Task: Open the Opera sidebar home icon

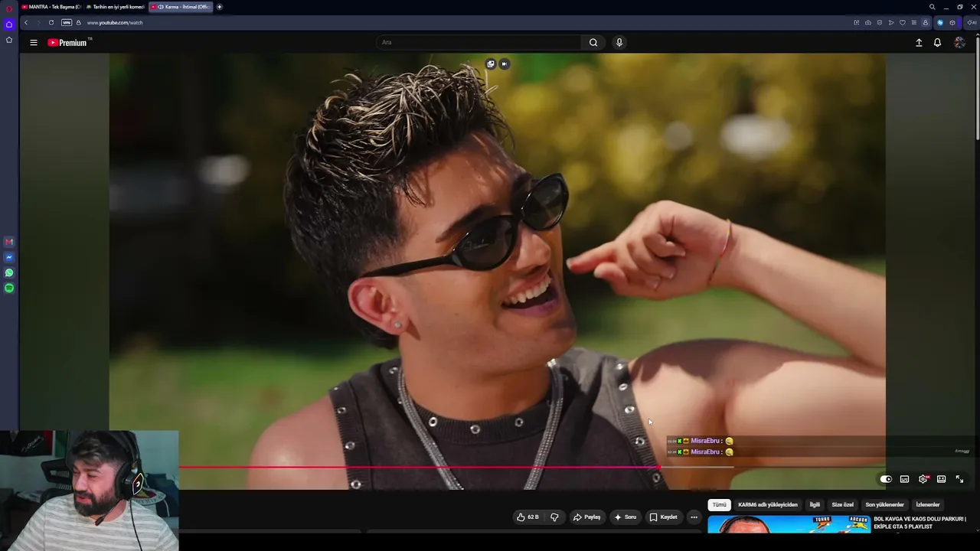Action: (x=9, y=24)
